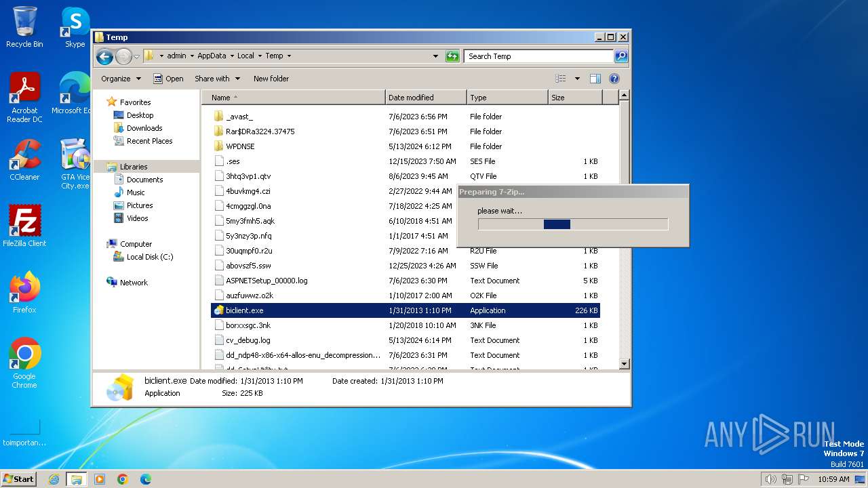
Task: Click the green Refresh button beside address bar
Action: pyautogui.click(x=452, y=56)
